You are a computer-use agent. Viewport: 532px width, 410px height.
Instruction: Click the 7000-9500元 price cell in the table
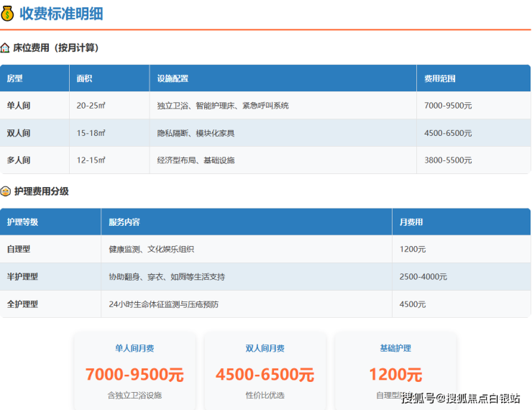click(448, 106)
